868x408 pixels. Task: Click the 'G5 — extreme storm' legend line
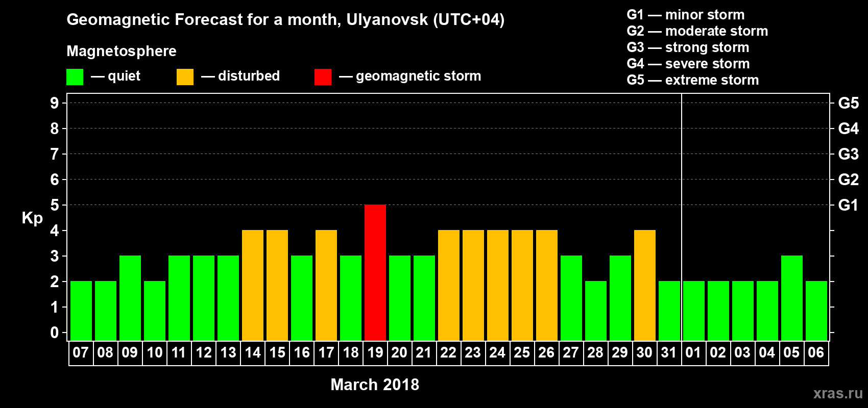(693, 80)
